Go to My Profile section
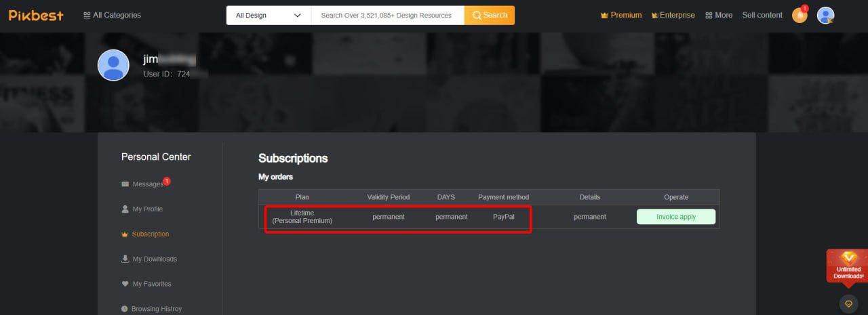This screenshot has width=868, height=315. [147, 209]
